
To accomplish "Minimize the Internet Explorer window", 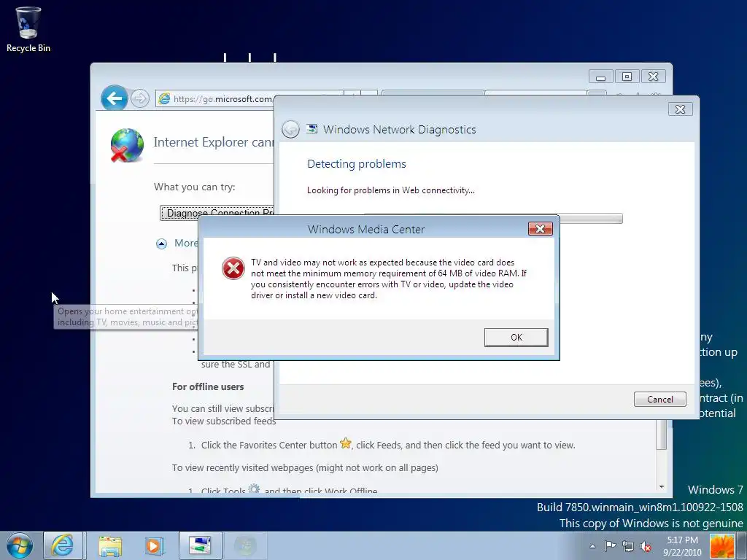I will click(x=601, y=77).
